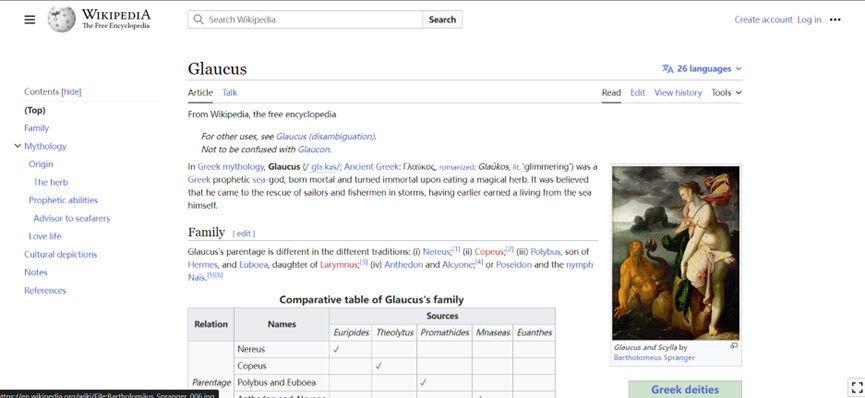The height and width of the screenshot is (398, 865).
Task: Hide the contents sidebar
Action: 72,92
